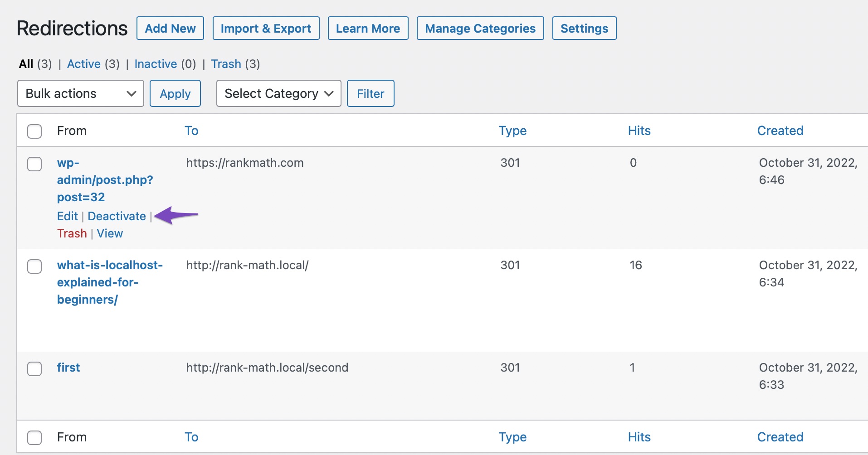The height and width of the screenshot is (455, 868).
Task: Click destination http://rank-math.local/second
Action: click(x=267, y=368)
